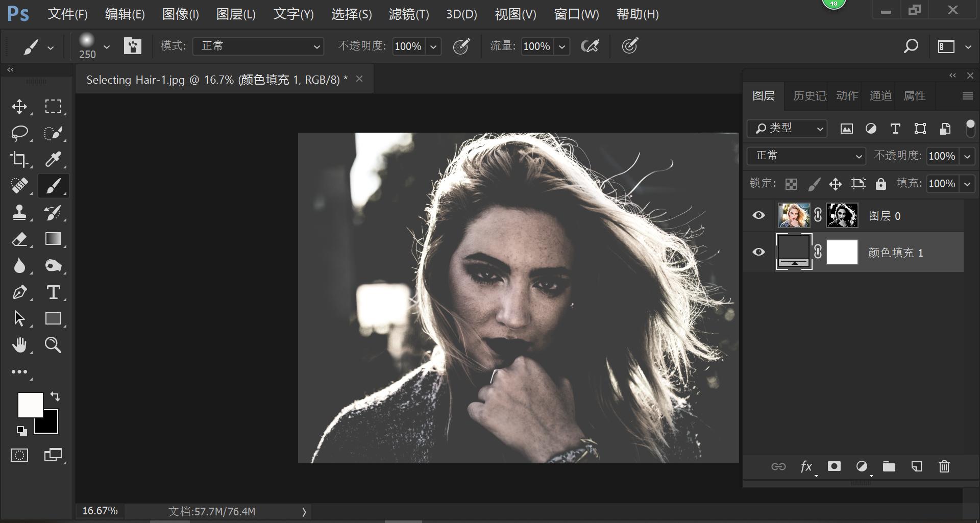Open the layer filter 类型 dropdown
The height and width of the screenshot is (523, 980).
[787, 128]
